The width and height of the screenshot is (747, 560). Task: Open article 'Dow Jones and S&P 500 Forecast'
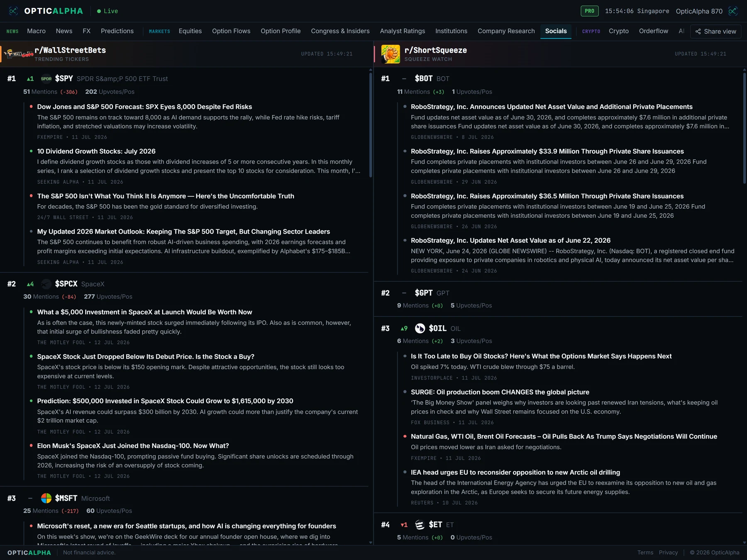pyautogui.click(x=144, y=107)
